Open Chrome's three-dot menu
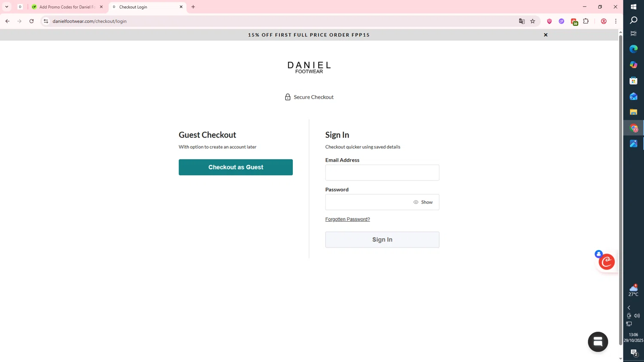 (x=616, y=21)
